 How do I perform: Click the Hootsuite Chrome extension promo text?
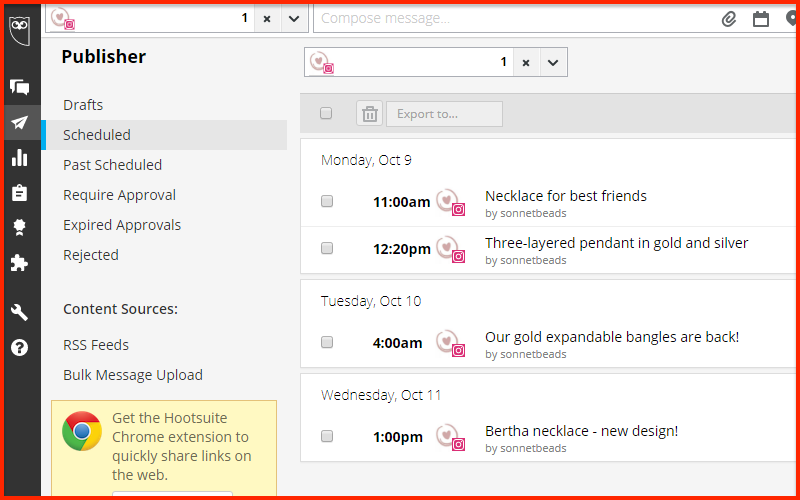182,446
